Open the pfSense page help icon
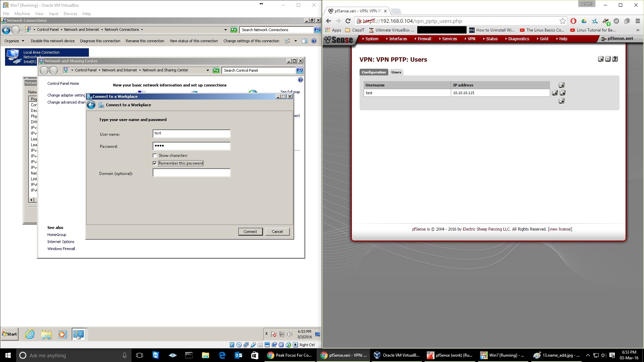This screenshot has width=644, height=362. 615,59
